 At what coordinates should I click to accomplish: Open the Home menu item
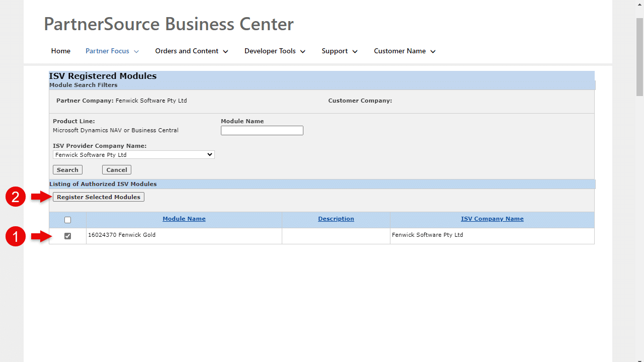point(61,51)
